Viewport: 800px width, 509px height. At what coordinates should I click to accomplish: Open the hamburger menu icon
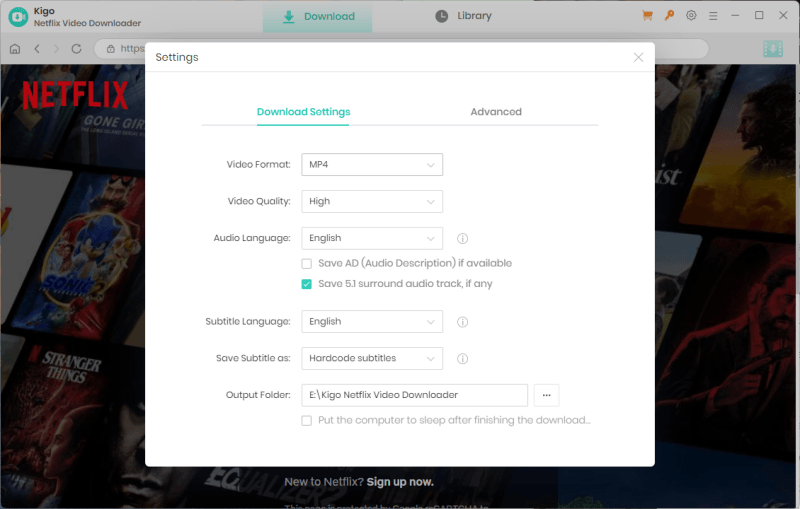[x=713, y=16]
